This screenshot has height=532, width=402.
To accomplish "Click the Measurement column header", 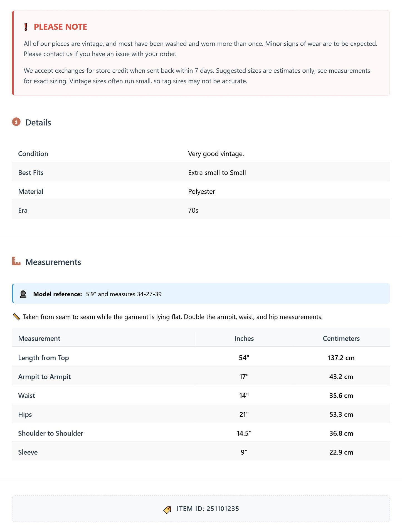I will coord(39,338).
